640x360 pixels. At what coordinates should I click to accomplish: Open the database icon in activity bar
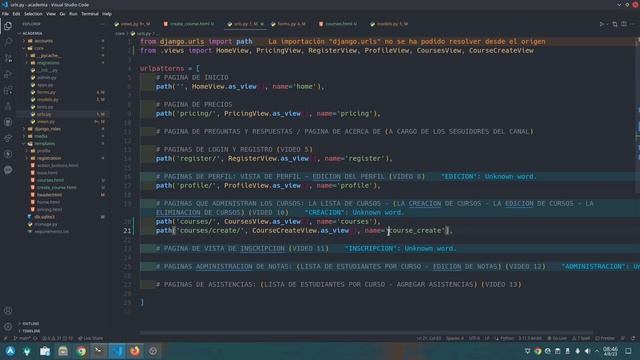(x=8, y=122)
